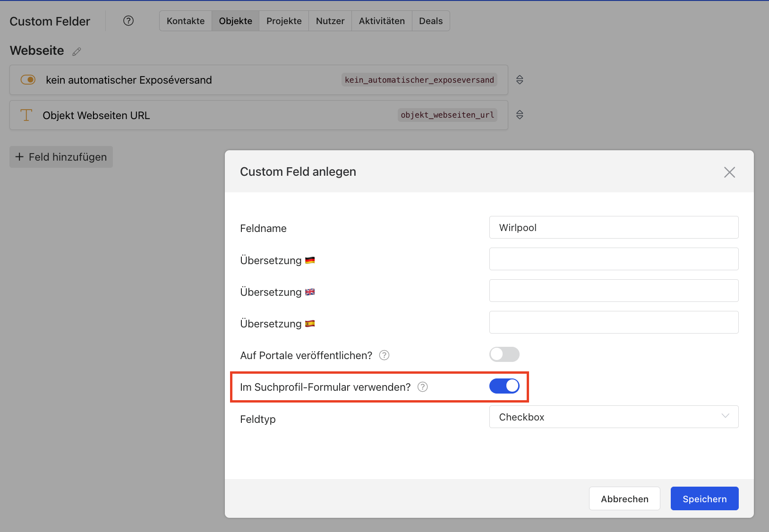Click help icon for Im Suchprofil-Formular verwenden
Viewport: 769px width, 532px height.
[x=423, y=387]
